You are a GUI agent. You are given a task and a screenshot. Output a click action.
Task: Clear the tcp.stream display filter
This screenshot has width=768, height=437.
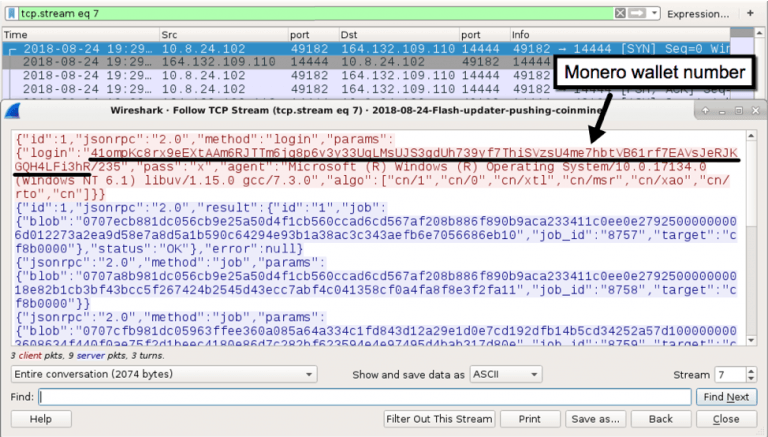pyautogui.click(x=622, y=14)
